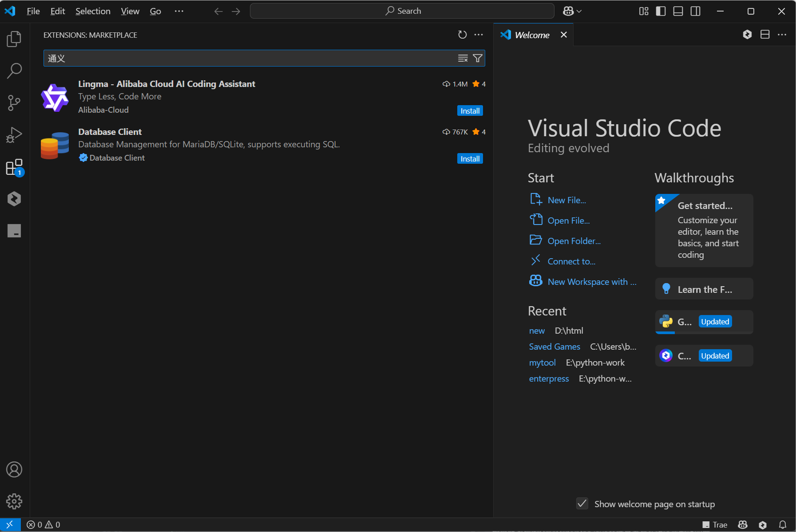Open the Database Client extension title

tap(110, 132)
